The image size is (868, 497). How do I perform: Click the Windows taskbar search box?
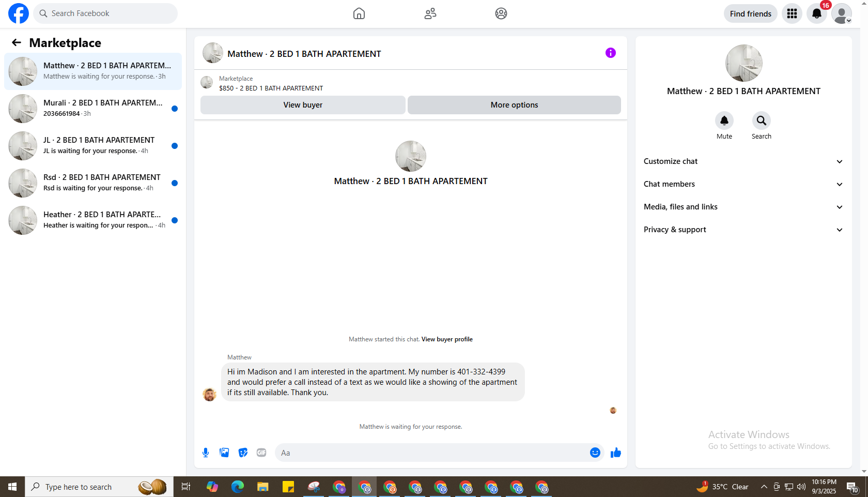pyautogui.click(x=99, y=487)
